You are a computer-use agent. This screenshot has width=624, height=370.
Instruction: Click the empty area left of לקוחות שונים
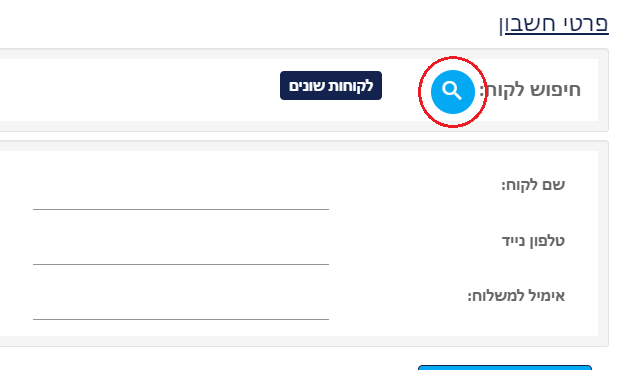(139, 90)
